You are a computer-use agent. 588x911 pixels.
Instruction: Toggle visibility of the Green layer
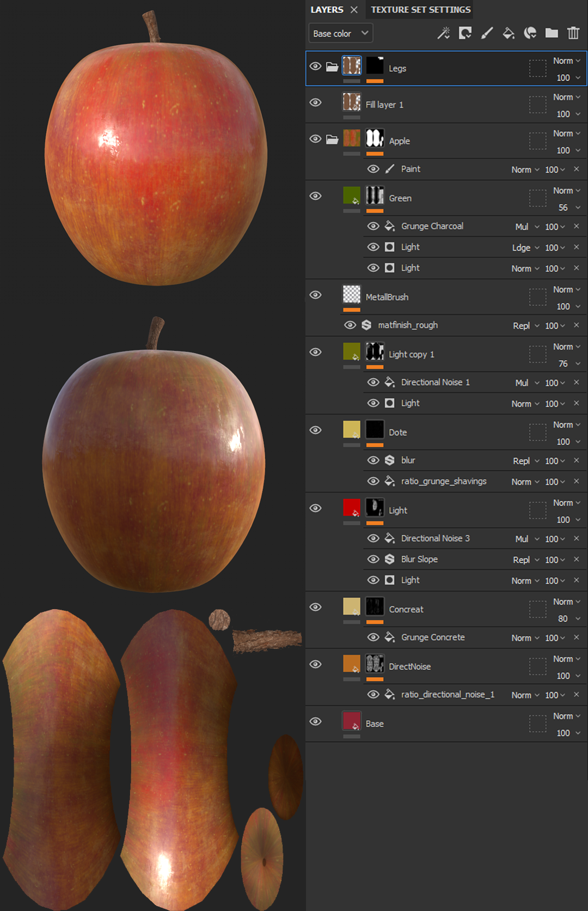tap(315, 196)
